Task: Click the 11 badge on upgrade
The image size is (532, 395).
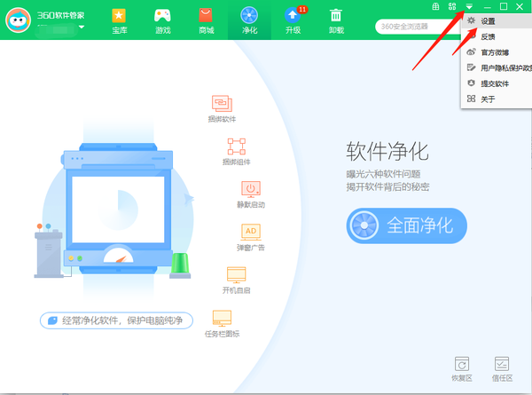Action: point(302,9)
